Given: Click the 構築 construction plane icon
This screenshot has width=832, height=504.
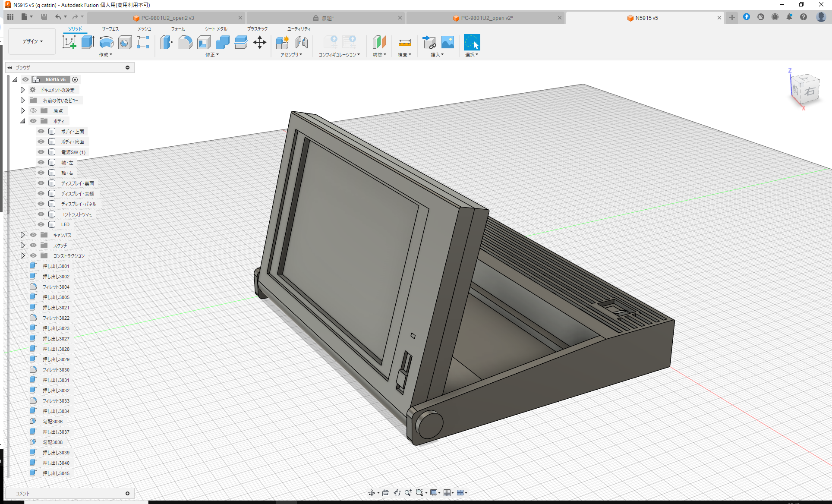Looking at the screenshot, I should 379,42.
